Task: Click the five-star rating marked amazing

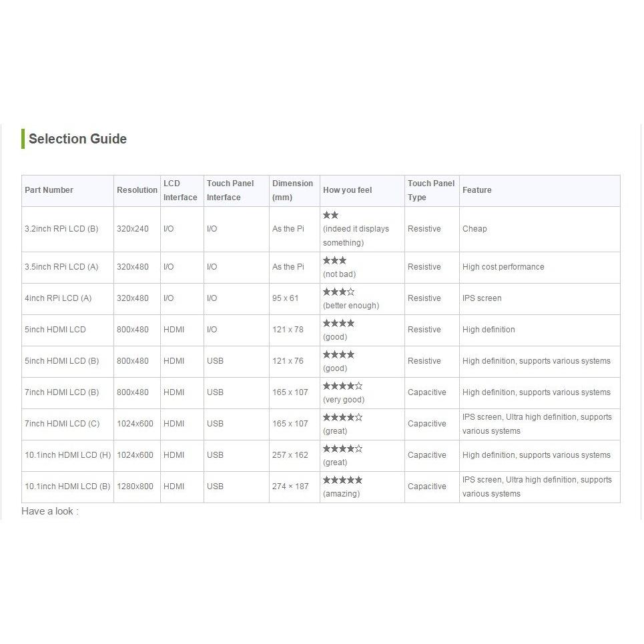Action: (x=342, y=480)
